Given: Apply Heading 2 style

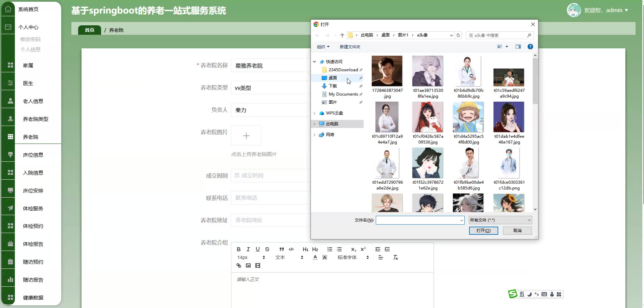Looking at the screenshot, I should pos(315,249).
